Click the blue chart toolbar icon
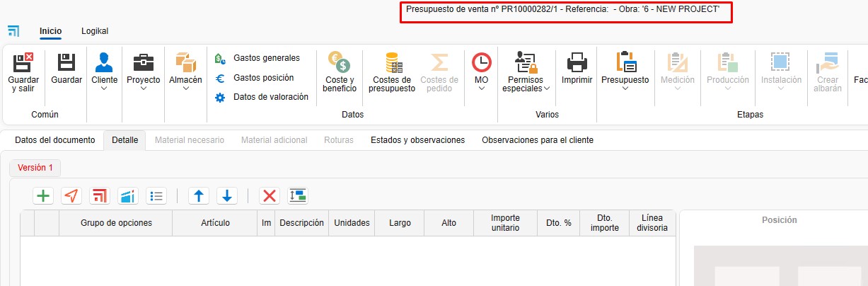868x286 pixels. pyautogui.click(x=128, y=196)
